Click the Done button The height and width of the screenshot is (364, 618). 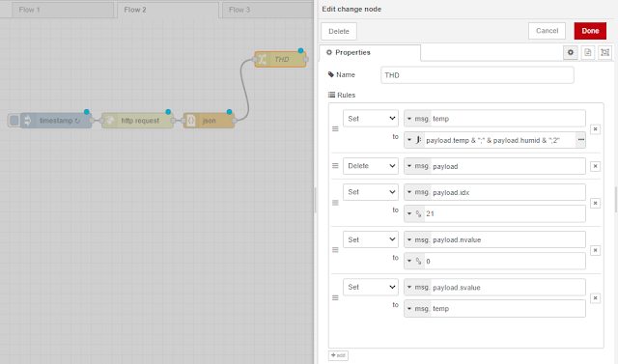tap(590, 31)
